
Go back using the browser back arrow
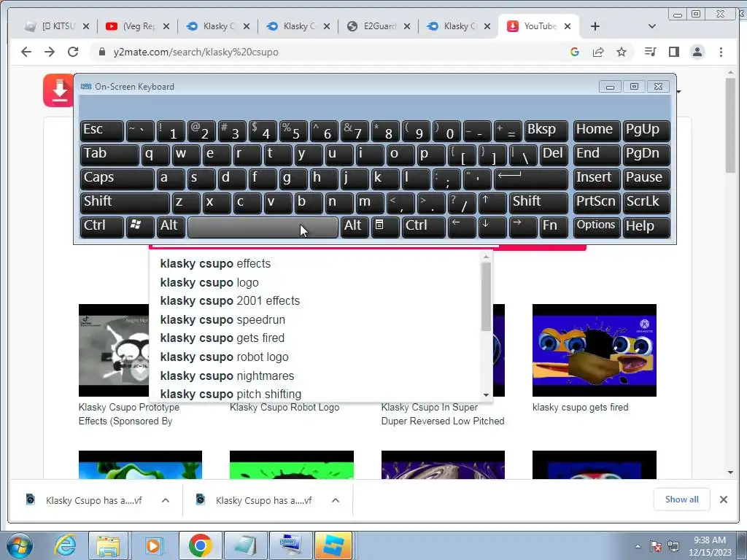(x=26, y=52)
